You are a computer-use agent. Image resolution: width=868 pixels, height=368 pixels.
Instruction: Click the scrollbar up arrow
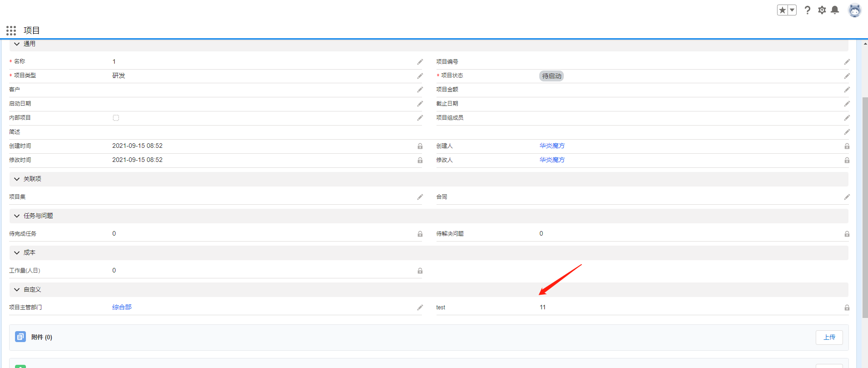click(x=865, y=44)
